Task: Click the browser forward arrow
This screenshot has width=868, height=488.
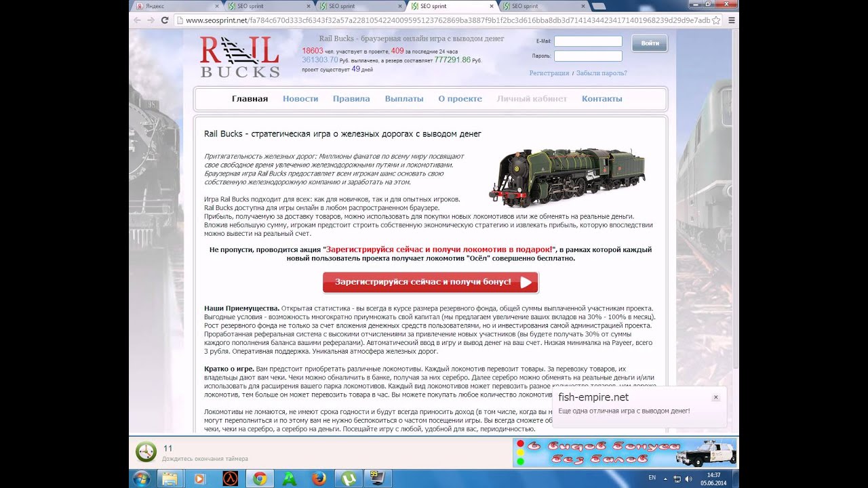Action: [151, 20]
